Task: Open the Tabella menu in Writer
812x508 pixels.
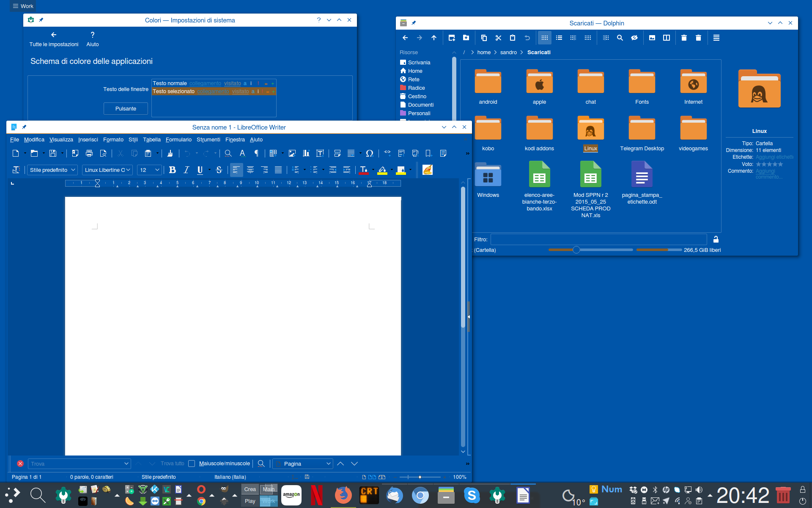Action: [151, 139]
